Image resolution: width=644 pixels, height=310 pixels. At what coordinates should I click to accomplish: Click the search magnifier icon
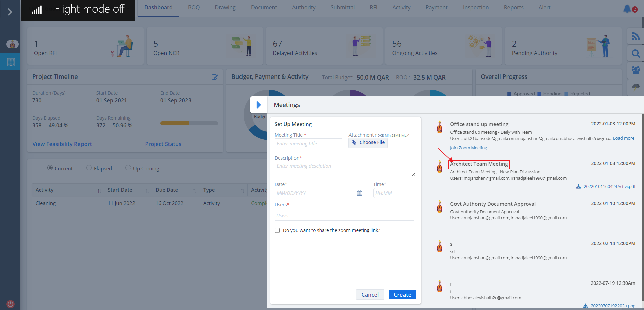click(635, 53)
